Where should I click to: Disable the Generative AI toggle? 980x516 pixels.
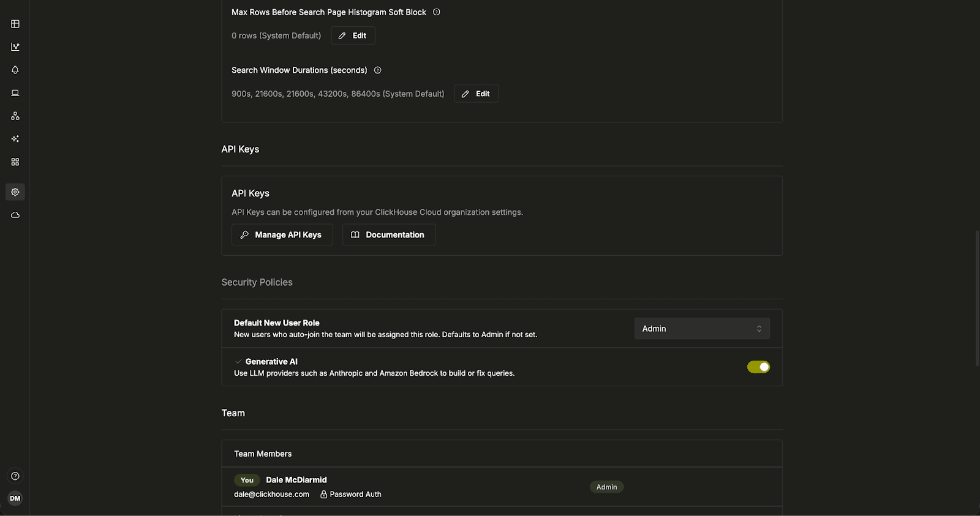point(758,367)
